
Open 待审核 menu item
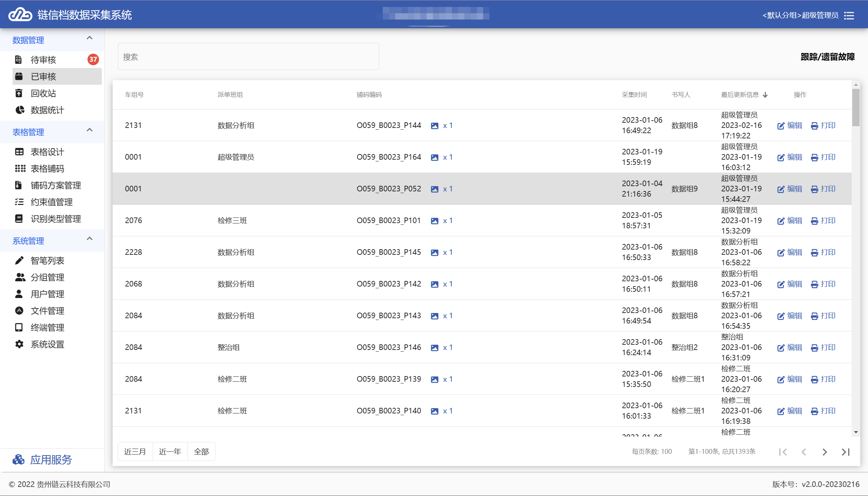coord(44,60)
